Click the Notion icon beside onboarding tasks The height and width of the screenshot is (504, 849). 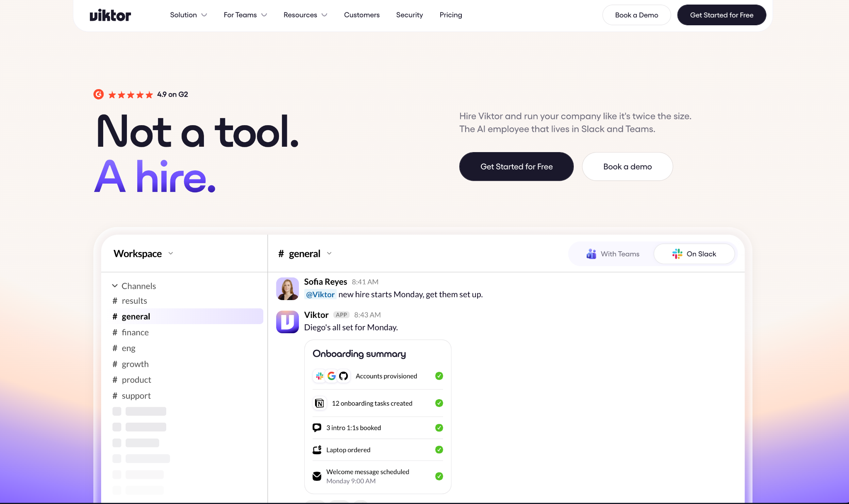coord(320,403)
